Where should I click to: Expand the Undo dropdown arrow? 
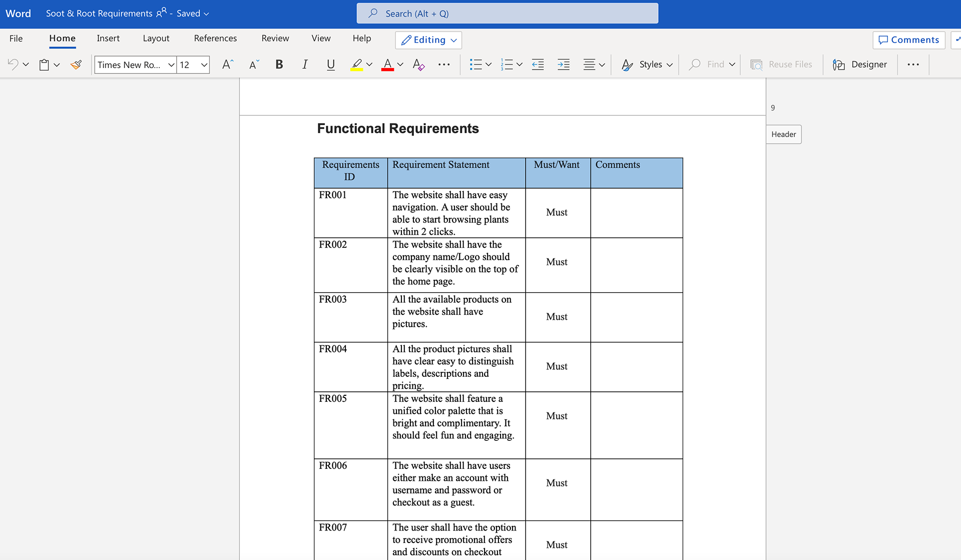tap(26, 65)
